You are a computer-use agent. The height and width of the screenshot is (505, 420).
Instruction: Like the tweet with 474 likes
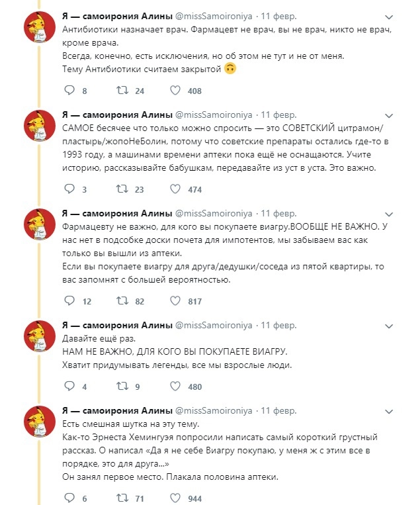pyautogui.click(x=175, y=189)
